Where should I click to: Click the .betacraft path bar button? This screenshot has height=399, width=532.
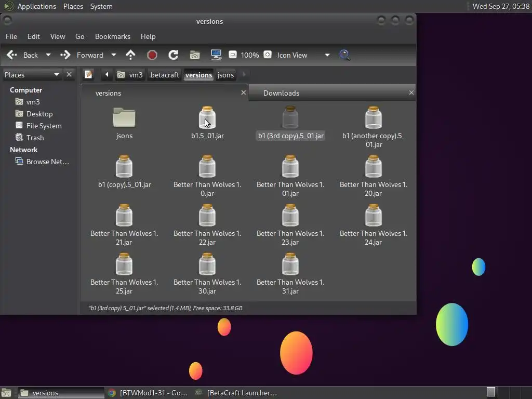(164, 75)
